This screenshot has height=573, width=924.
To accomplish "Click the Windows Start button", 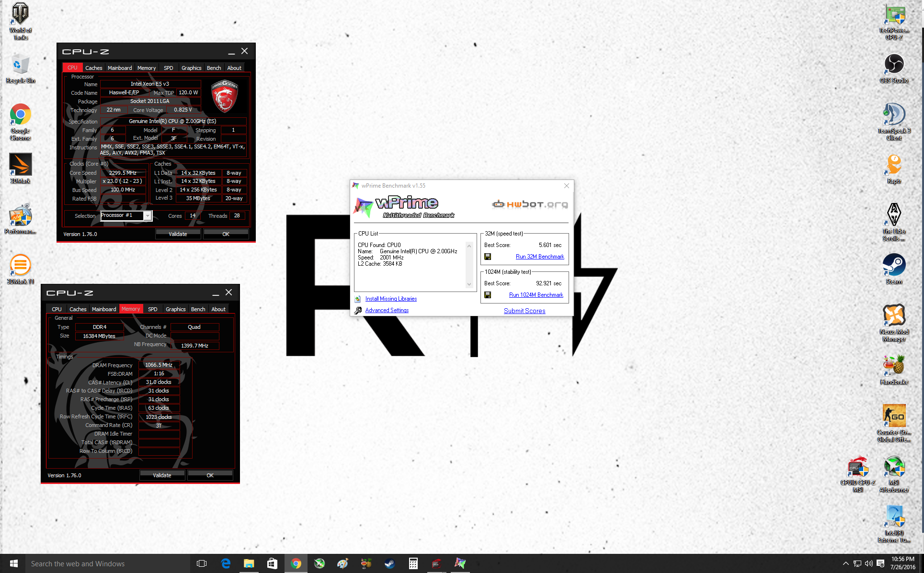I will pos(14,563).
